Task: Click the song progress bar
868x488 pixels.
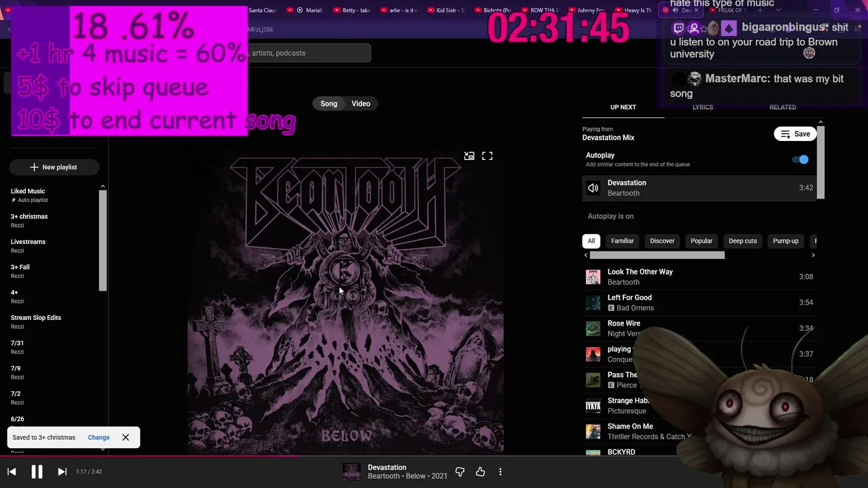Action: pyautogui.click(x=434, y=456)
